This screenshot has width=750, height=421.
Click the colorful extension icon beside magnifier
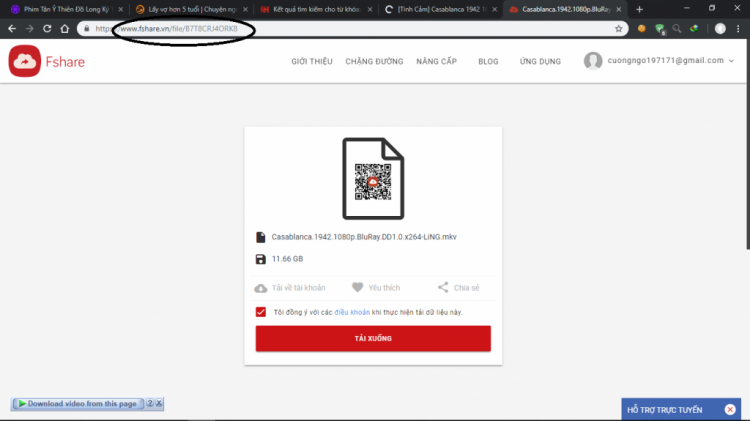(694, 29)
